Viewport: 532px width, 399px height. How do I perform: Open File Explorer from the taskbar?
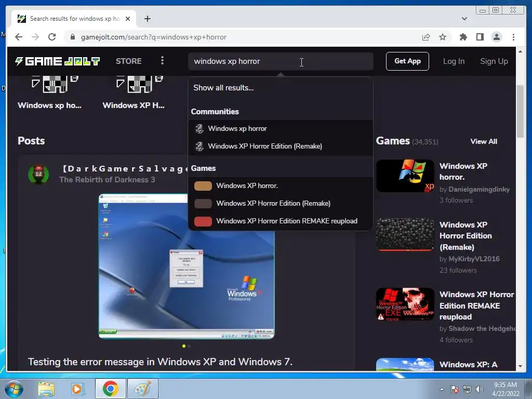(x=46, y=389)
